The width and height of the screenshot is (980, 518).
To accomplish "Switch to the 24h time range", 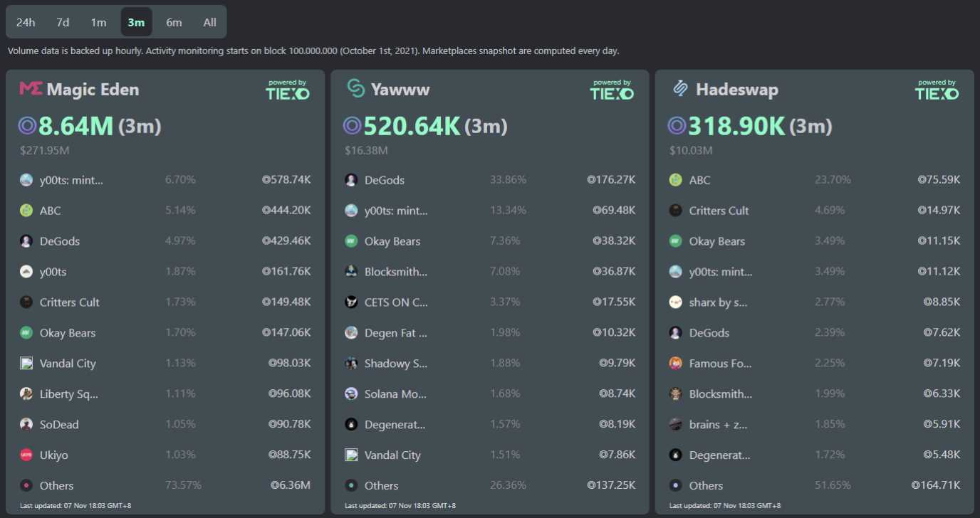I will 26,22.
